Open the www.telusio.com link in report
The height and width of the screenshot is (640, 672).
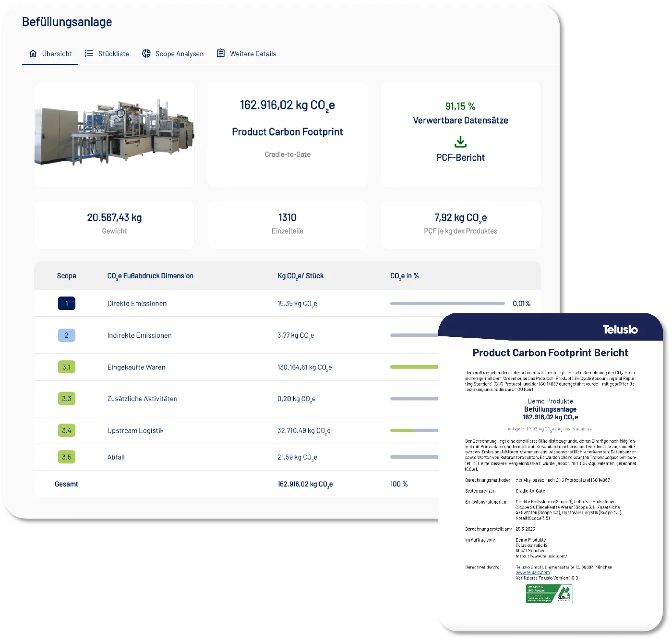(x=533, y=572)
